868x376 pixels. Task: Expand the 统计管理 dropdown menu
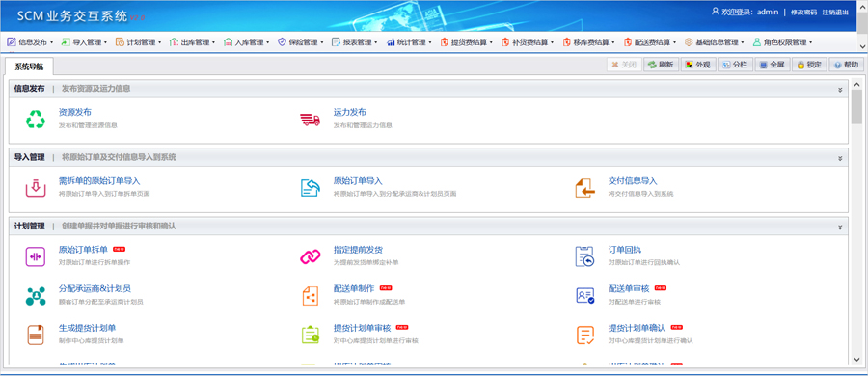(x=409, y=42)
